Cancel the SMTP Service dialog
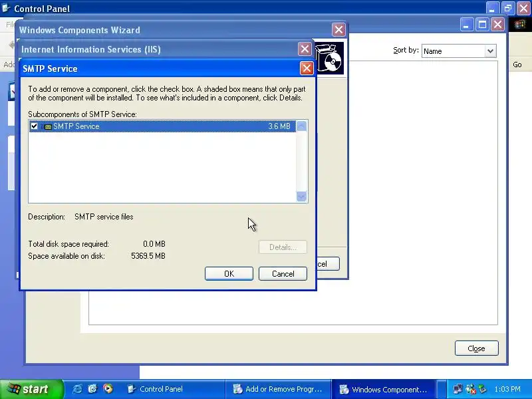532x399 pixels. pyautogui.click(x=283, y=274)
